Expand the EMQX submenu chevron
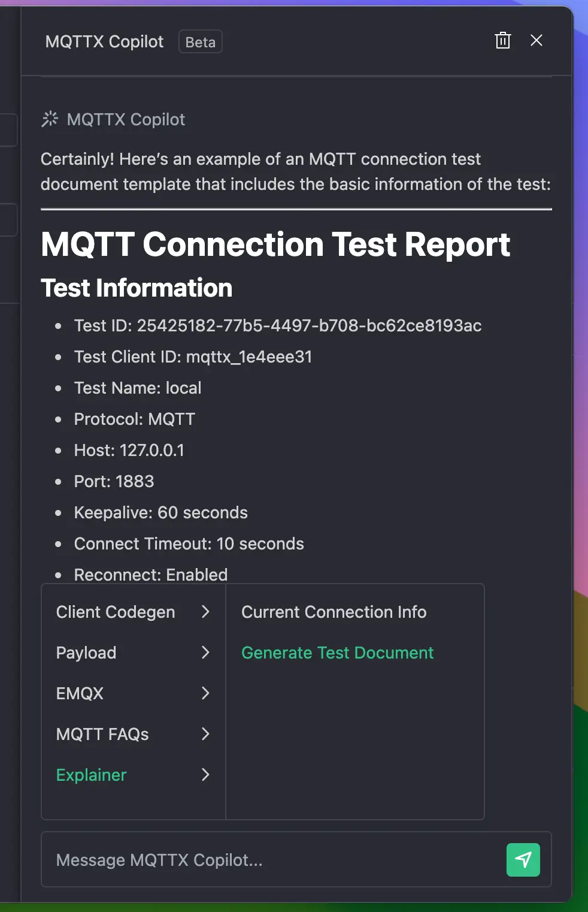Viewport: 588px width, 912px height. (206, 693)
